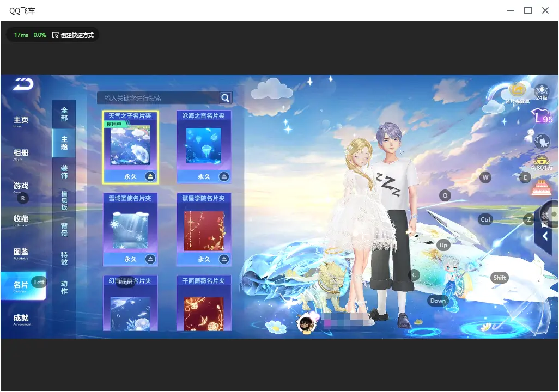The image size is (559, 392).
Task: Click eject icon on 雪域圣使名片夹
Action: [150, 259]
